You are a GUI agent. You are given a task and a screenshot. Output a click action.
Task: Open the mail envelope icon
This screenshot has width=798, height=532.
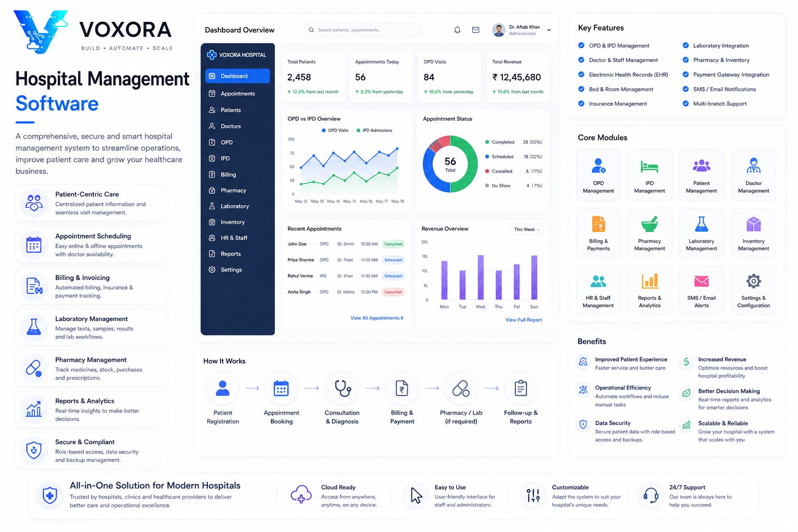[x=475, y=30]
